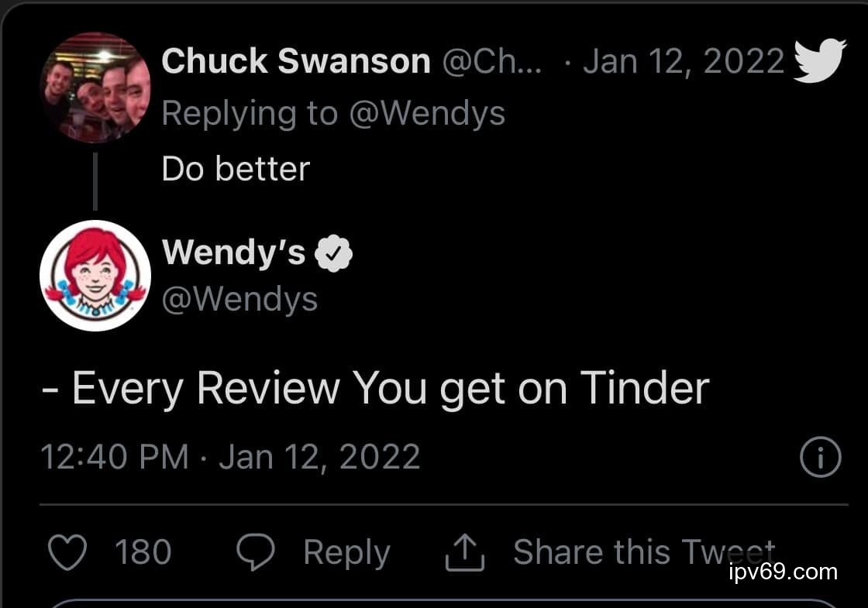The width and height of the screenshot is (868, 608).
Task: Click the 180 likes count
Action: (x=143, y=552)
